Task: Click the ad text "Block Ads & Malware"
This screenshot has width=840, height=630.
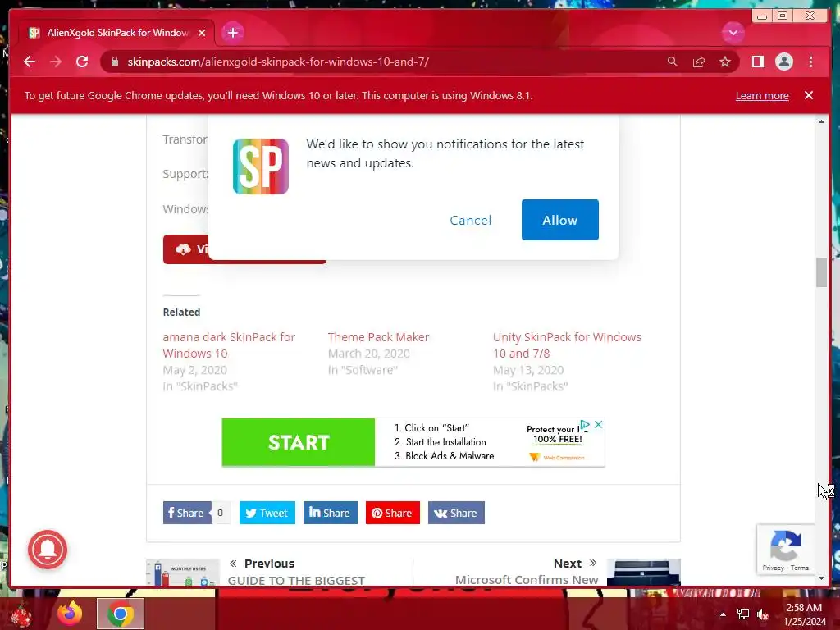Action: (x=450, y=456)
